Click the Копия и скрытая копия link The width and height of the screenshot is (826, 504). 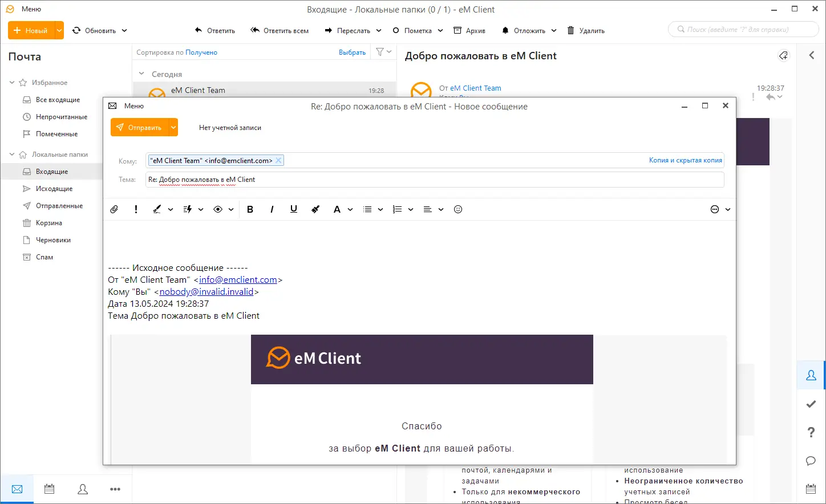[686, 160]
